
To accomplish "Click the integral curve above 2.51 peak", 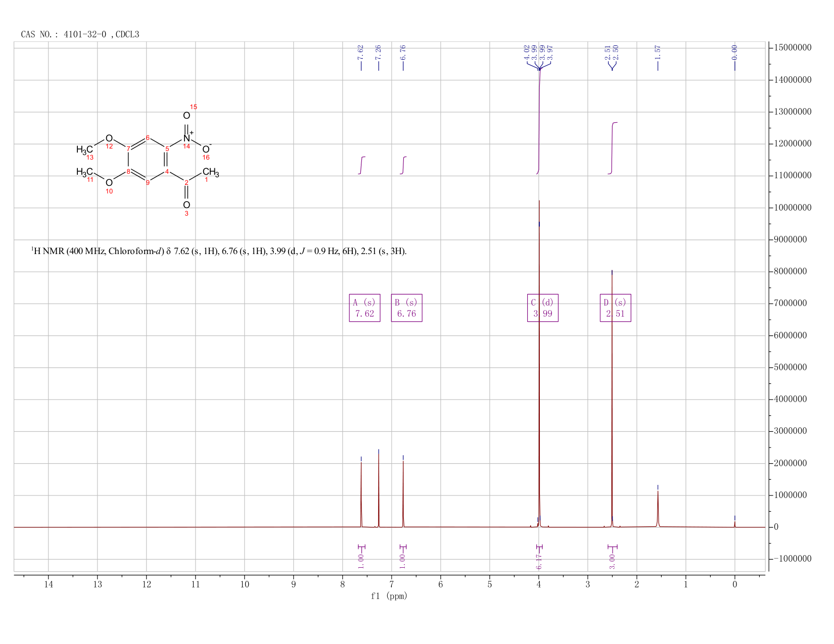I will [613, 148].
